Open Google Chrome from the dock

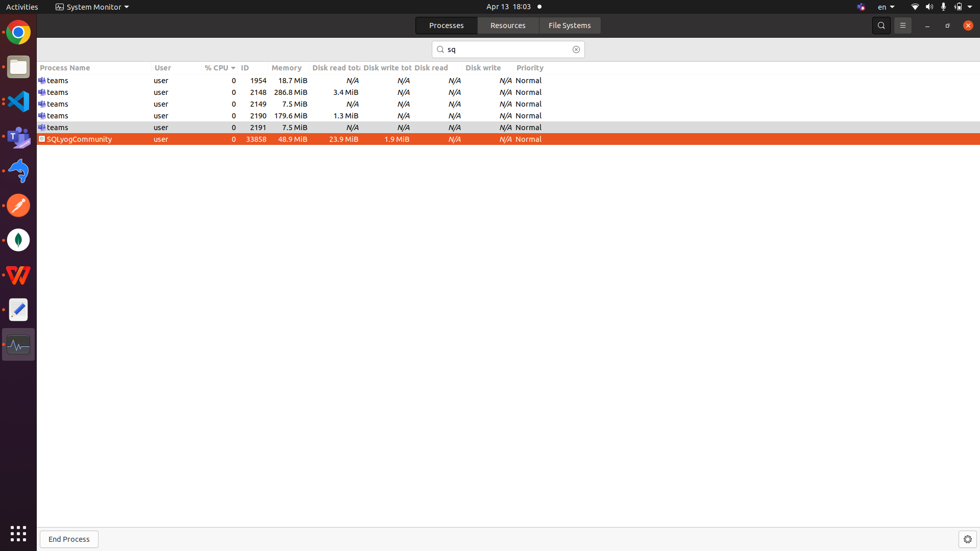click(x=18, y=33)
